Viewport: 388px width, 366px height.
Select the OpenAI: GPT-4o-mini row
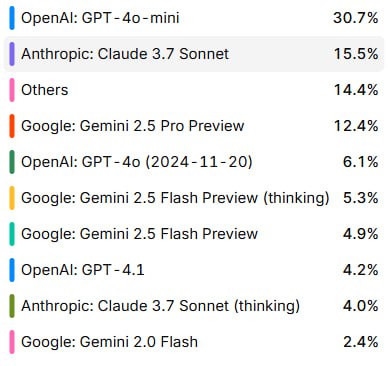click(194, 18)
